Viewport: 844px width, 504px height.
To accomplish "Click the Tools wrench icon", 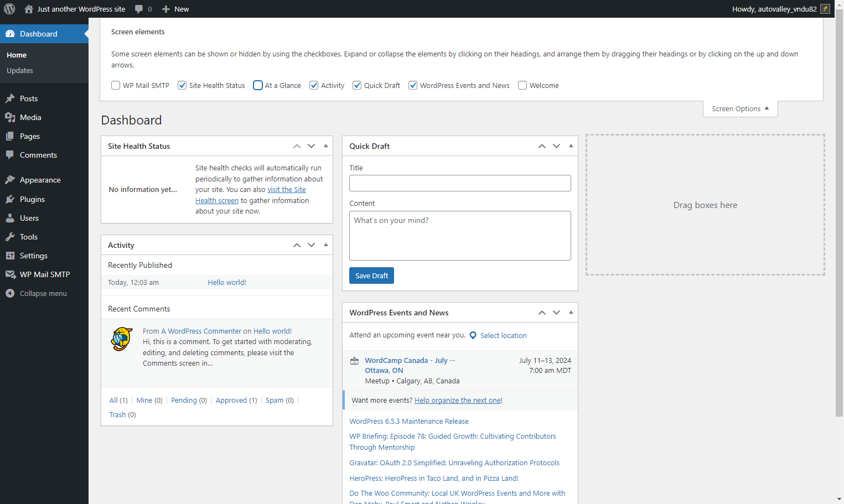I will [x=10, y=237].
